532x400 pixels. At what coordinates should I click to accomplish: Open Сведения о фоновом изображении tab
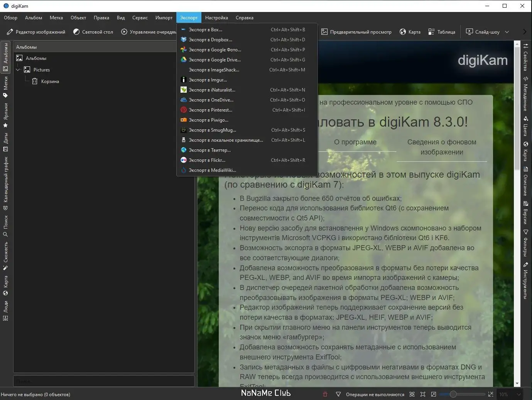point(442,147)
